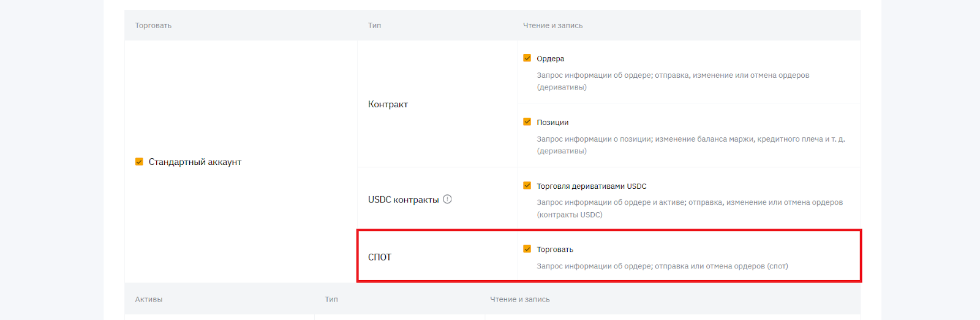Click the info icon beside USDC контракты

point(447,199)
